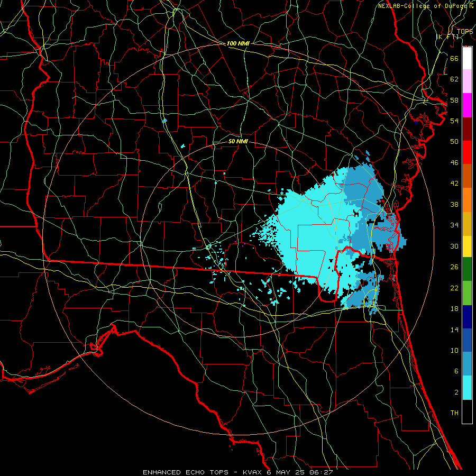This screenshot has height=476, width=476.
Task: Click the 'KVAX' station identifier in the footer
Action: (x=253, y=472)
